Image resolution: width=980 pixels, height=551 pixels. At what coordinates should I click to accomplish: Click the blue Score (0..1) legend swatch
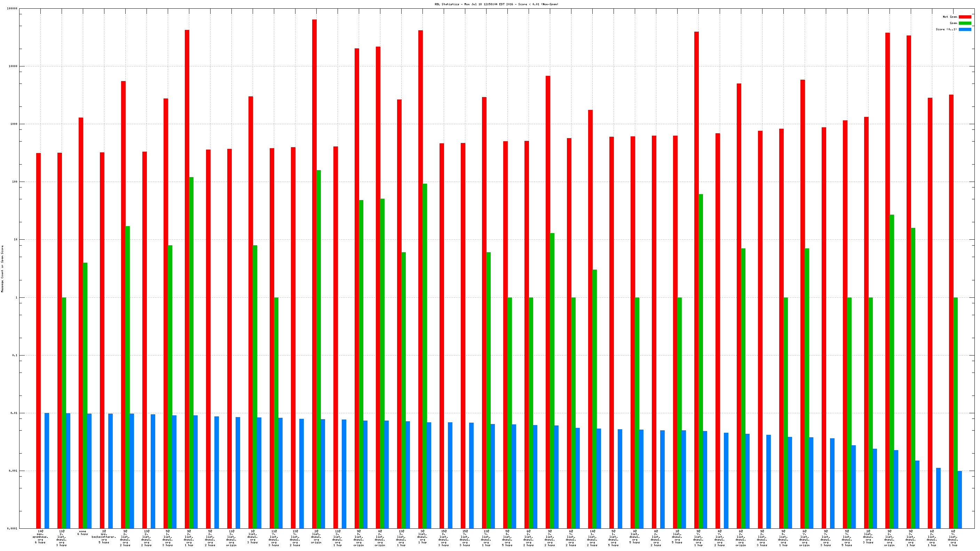(x=964, y=29)
